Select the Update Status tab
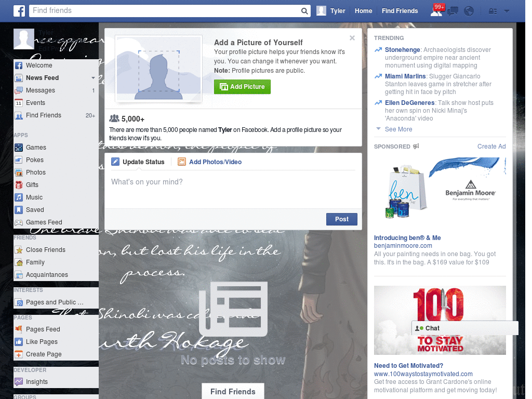 coord(138,162)
